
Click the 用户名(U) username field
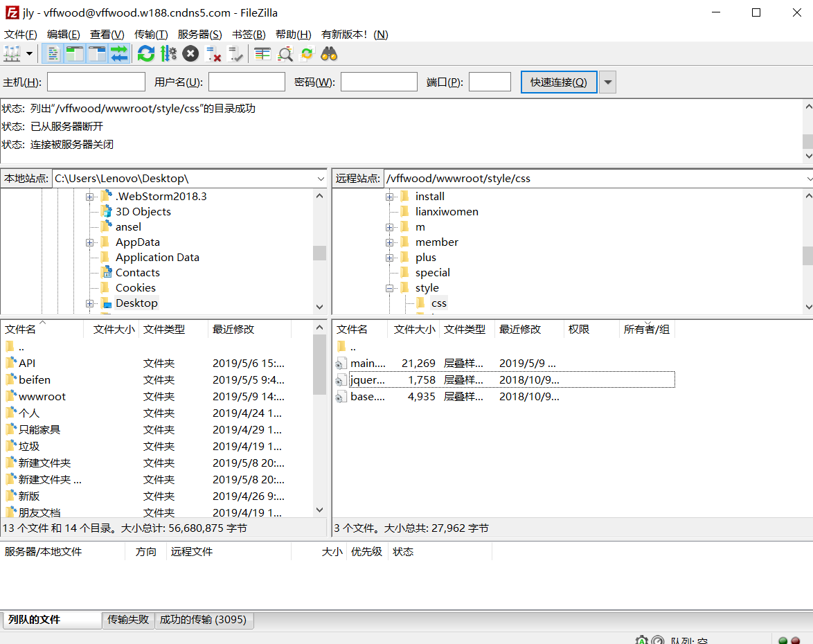tap(247, 82)
